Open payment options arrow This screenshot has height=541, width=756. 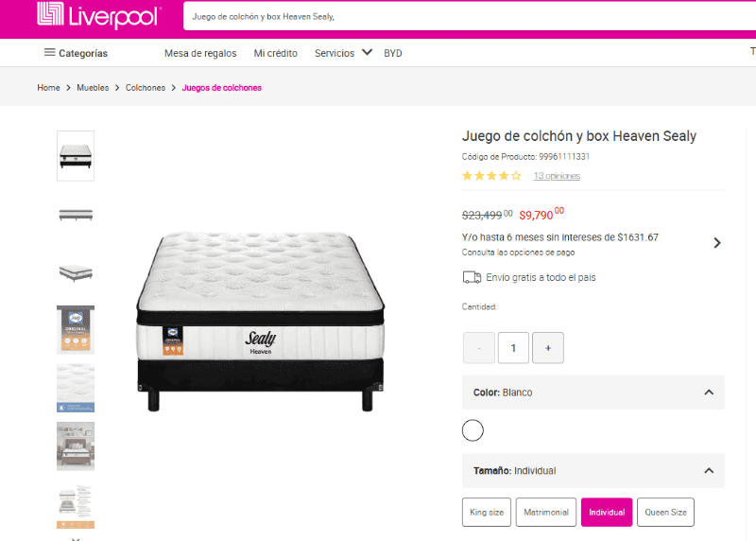[x=717, y=243]
